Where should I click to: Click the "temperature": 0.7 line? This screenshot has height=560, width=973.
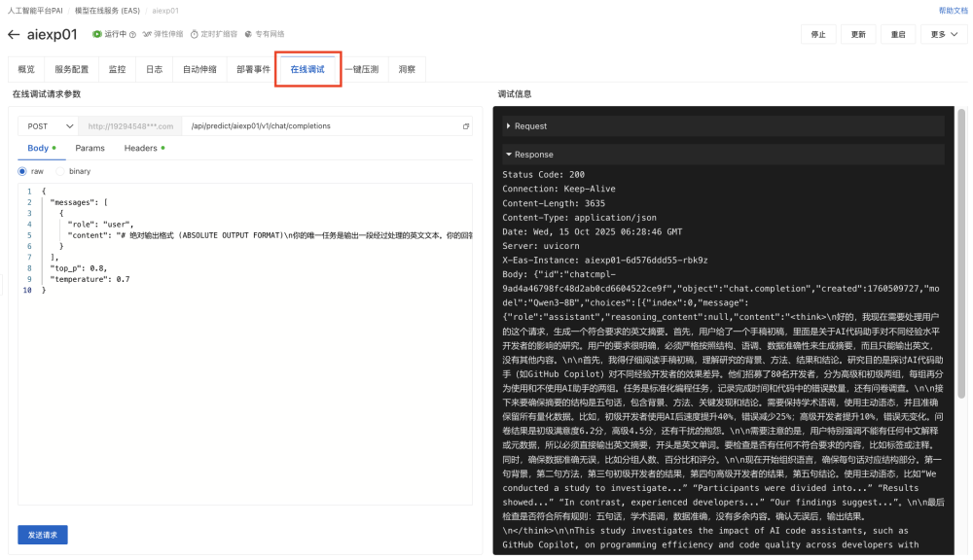point(90,280)
